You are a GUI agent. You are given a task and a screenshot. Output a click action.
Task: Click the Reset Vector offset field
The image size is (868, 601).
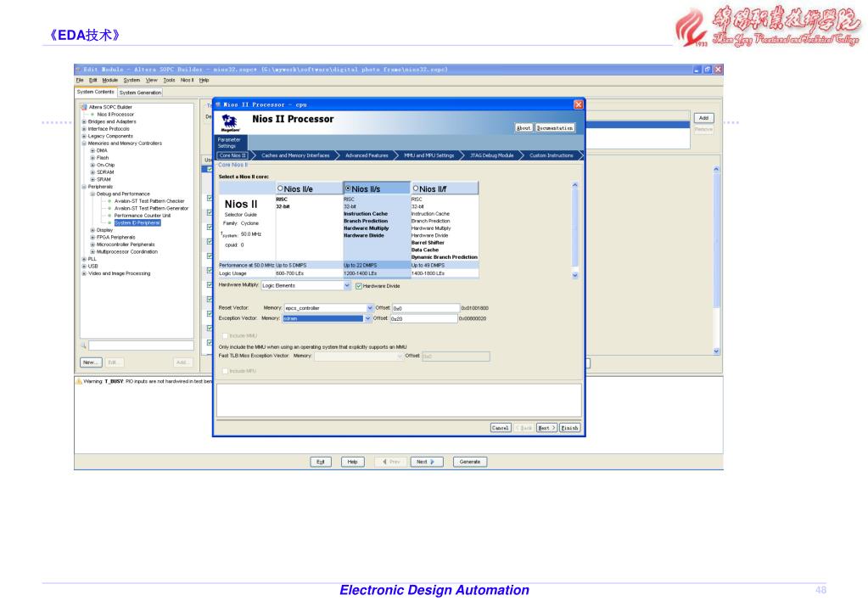pos(426,308)
